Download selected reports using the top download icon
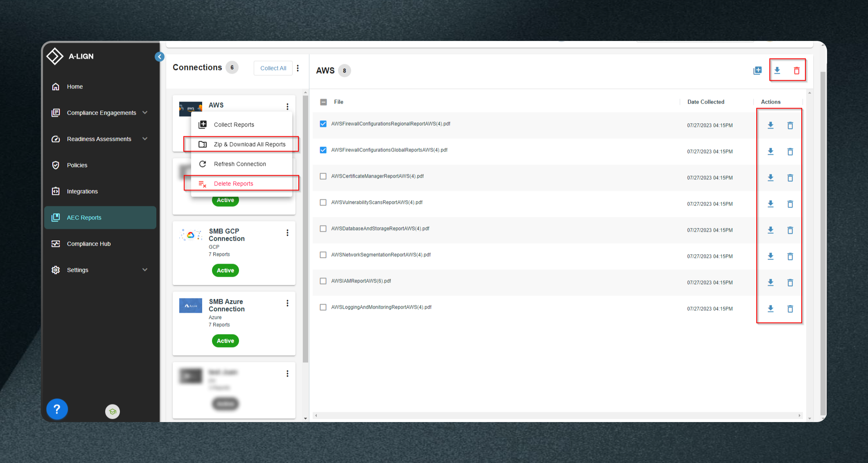This screenshot has width=868, height=463. [777, 70]
